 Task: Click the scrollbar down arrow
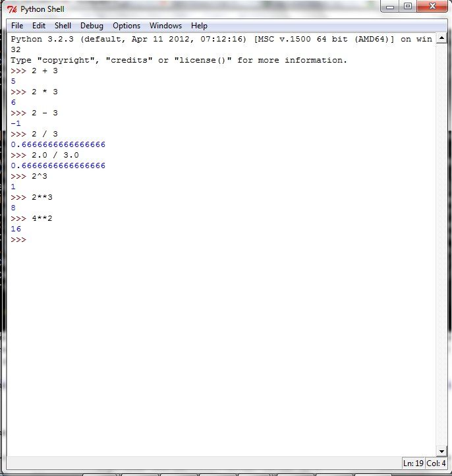(x=440, y=450)
